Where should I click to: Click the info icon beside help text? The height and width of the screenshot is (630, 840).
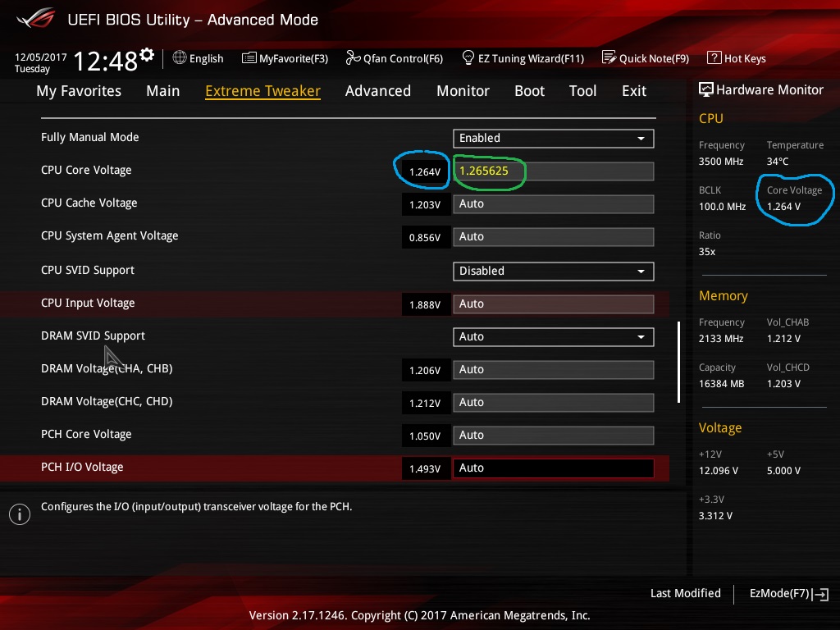pos(20,514)
